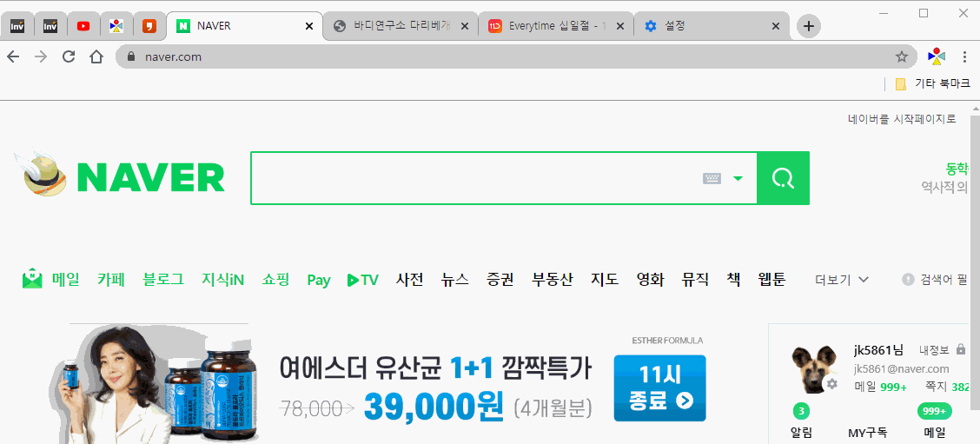Bookmark this page with the star icon
980x444 pixels.
coord(901,56)
